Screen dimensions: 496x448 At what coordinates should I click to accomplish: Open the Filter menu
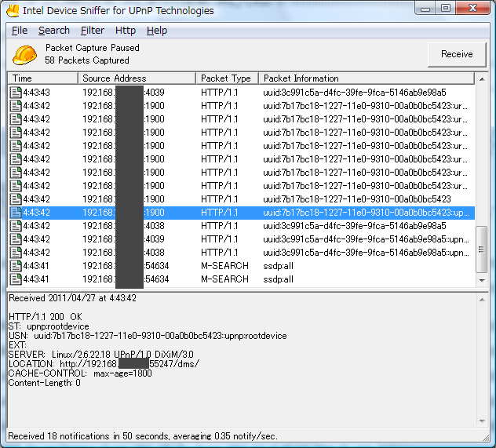click(93, 31)
